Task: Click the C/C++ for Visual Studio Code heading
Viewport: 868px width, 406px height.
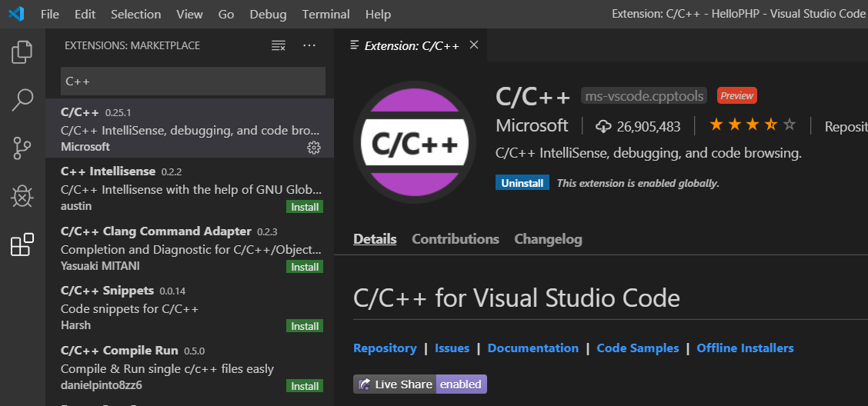Action: 516,298
